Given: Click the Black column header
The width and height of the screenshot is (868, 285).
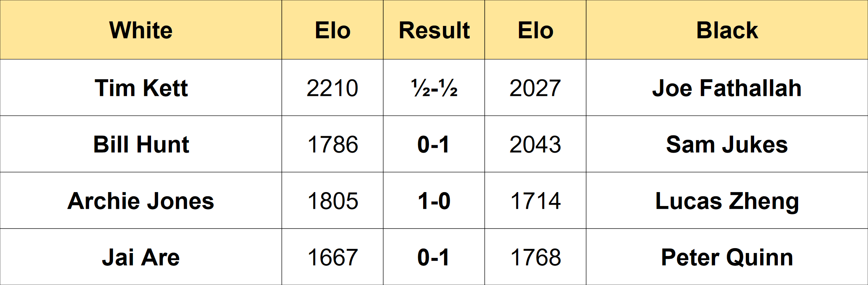Looking at the screenshot, I should (x=727, y=30).
